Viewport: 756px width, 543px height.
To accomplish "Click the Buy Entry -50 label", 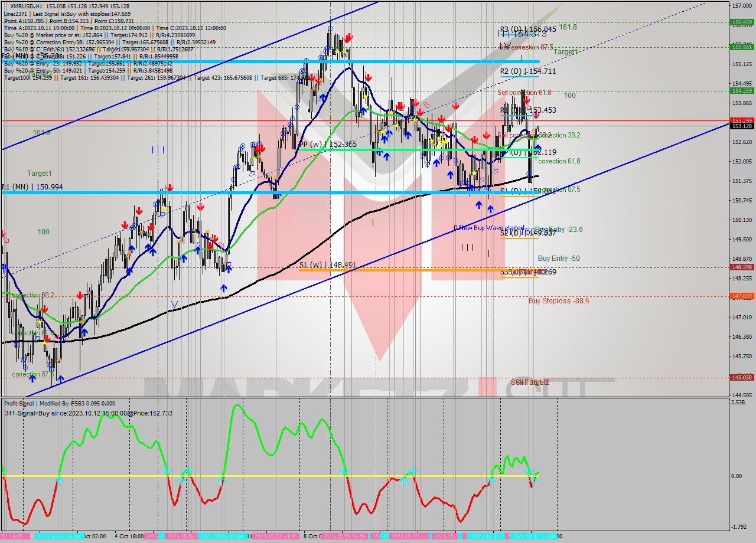I will [x=558, y=259].
